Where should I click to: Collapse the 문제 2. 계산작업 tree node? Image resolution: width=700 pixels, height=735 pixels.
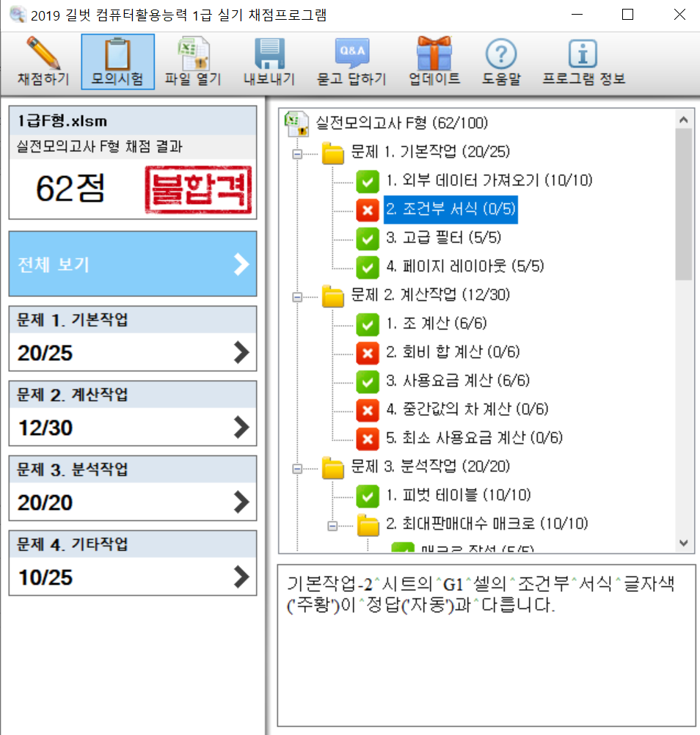click(297, 297)
